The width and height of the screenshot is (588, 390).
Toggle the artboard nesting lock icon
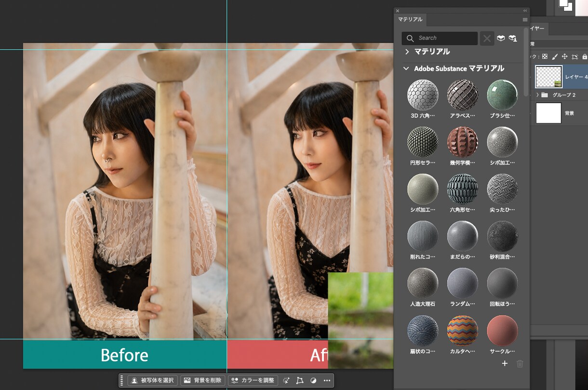tap(575, 56)
